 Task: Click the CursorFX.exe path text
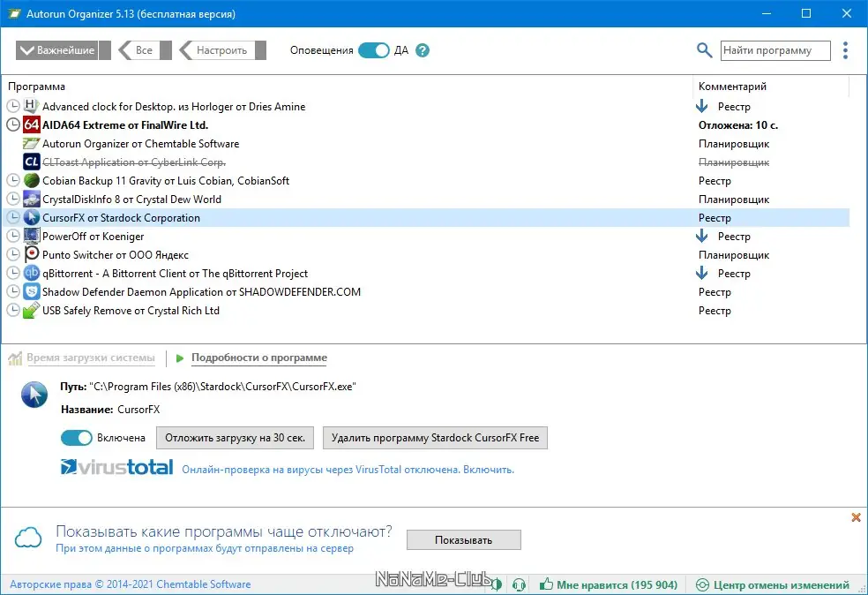point(222,387)
